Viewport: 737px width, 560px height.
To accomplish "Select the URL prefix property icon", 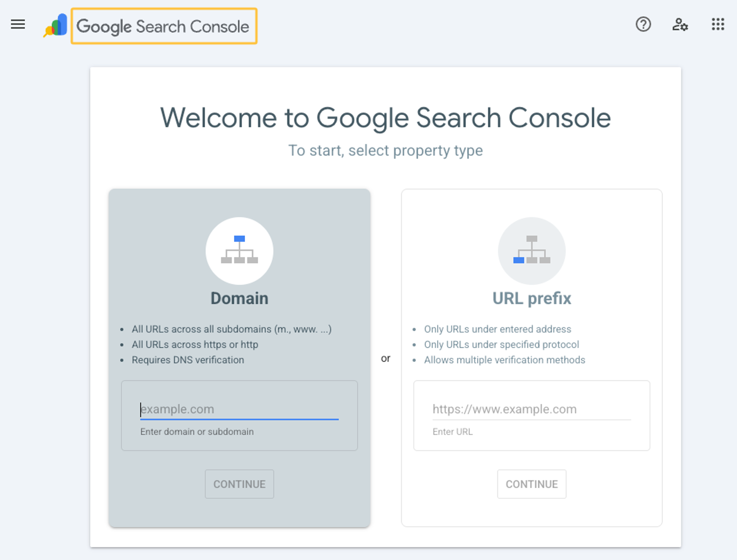I will (x=532, y=251).
